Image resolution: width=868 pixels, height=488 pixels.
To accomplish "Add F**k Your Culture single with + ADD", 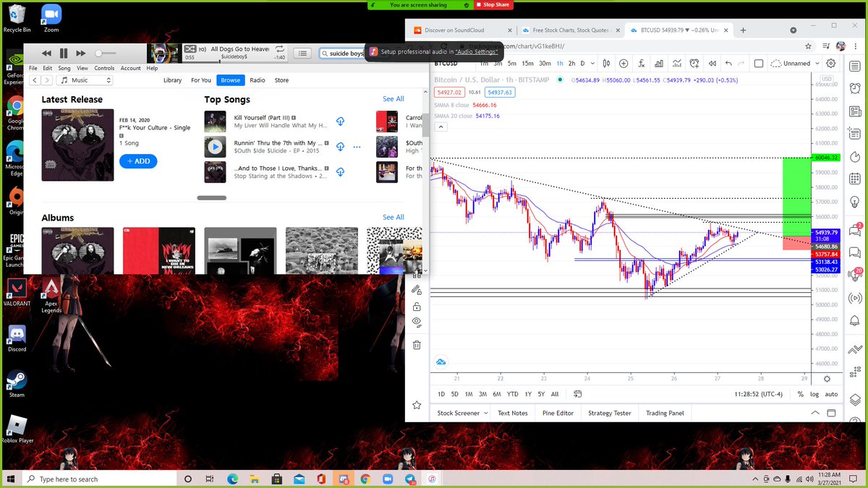I will pos(138,161).
